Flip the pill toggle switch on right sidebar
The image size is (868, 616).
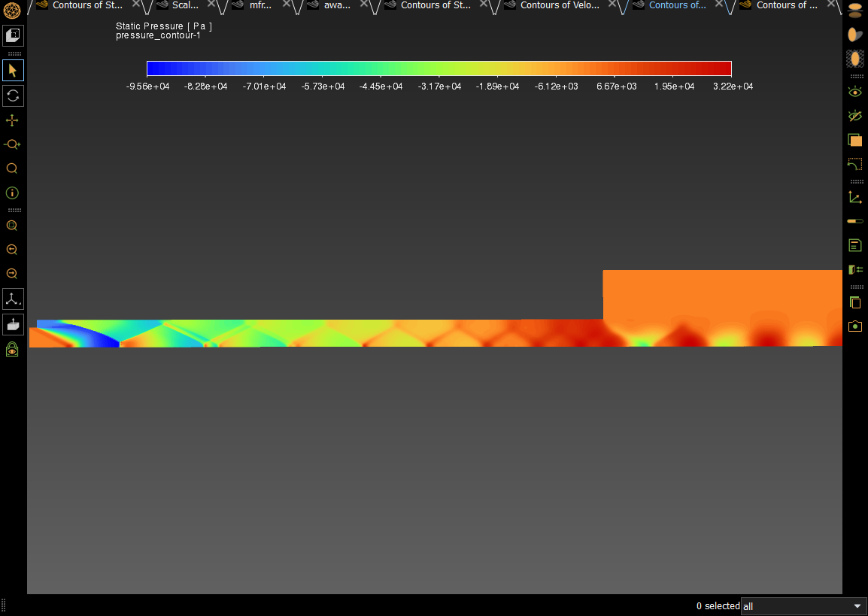854,221
